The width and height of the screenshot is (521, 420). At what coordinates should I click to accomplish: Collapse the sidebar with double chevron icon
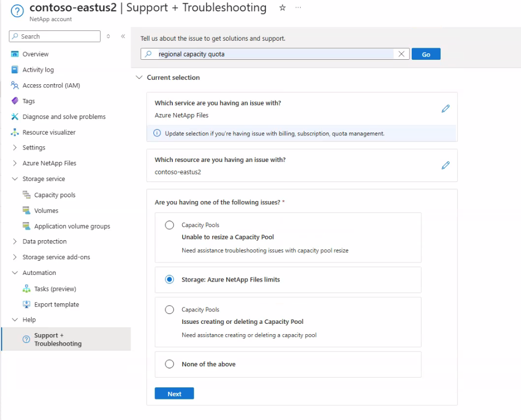point(123,36)
